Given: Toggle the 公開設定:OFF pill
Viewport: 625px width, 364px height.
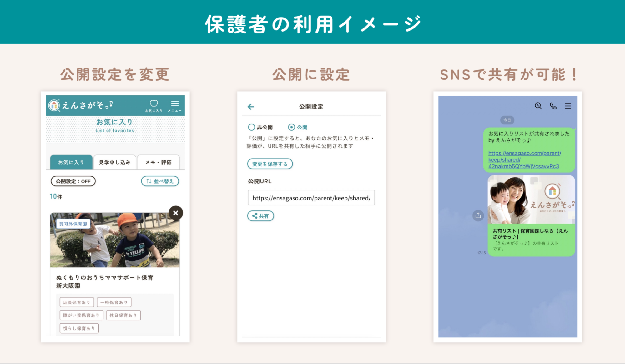Looking at the screenshot, I should click(x=73, y=181).
